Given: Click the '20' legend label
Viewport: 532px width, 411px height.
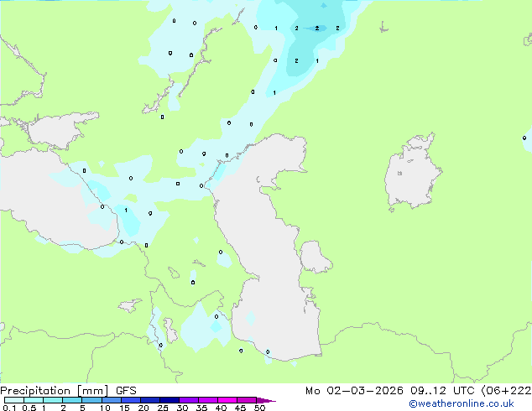Looking at the screenshot, I should pos(143,408).
